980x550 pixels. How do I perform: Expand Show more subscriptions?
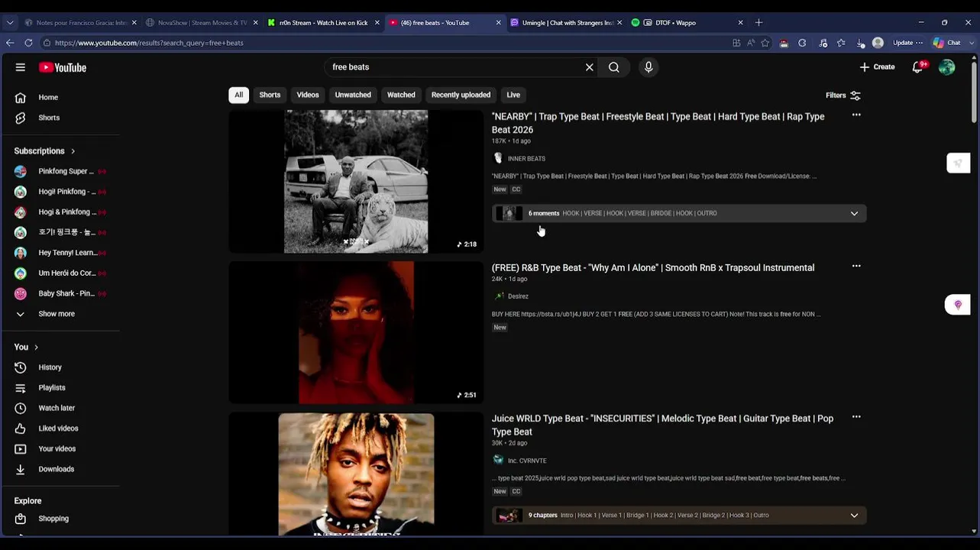[x=57, y=314]
